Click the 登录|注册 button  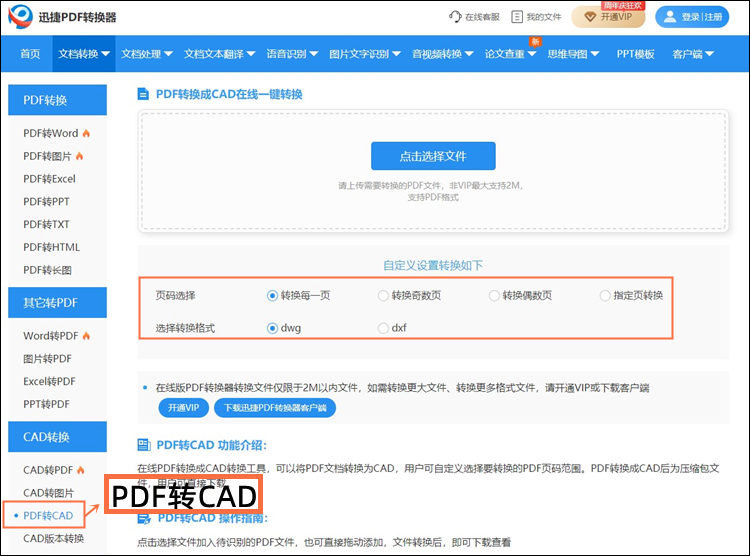coord(692,17)
